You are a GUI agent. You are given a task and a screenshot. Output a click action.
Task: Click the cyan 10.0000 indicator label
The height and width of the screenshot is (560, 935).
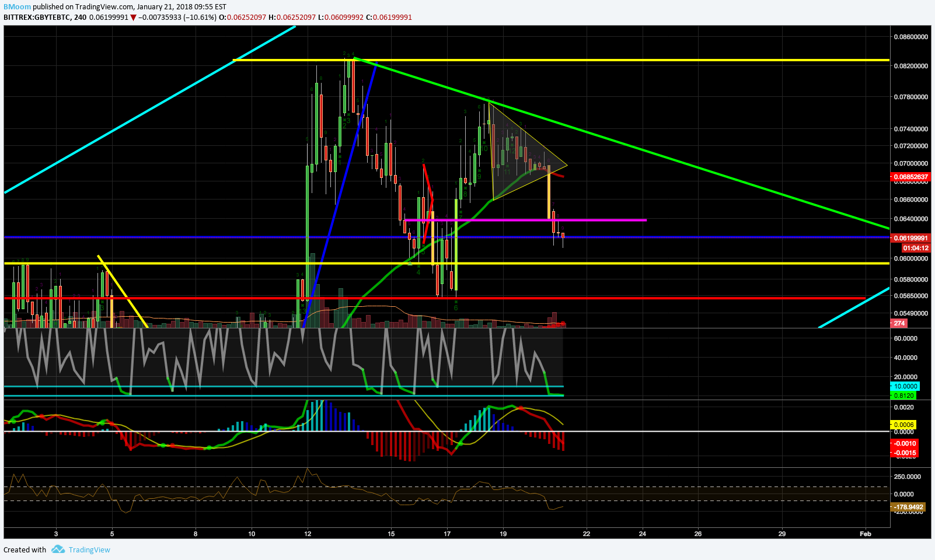[905, 386]
